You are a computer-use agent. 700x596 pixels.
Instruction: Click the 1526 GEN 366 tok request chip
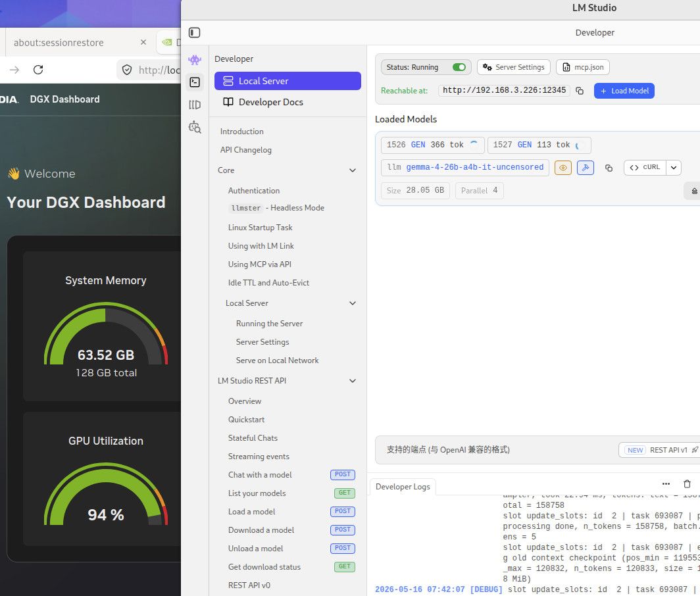(433, 145)
